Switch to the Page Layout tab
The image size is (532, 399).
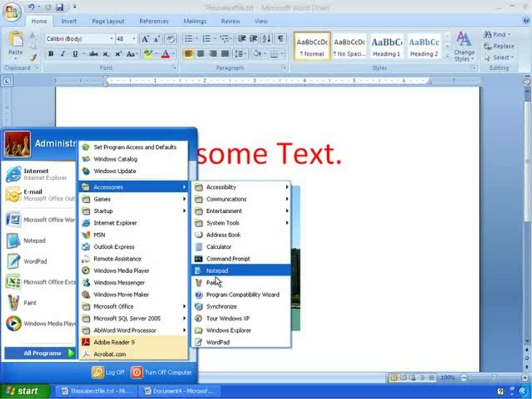108,21
